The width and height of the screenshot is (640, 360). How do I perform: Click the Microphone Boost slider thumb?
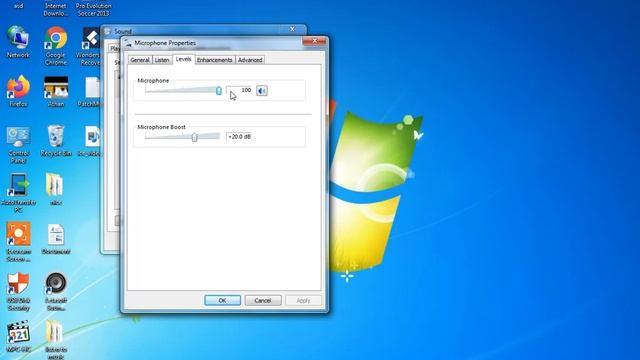194,137
